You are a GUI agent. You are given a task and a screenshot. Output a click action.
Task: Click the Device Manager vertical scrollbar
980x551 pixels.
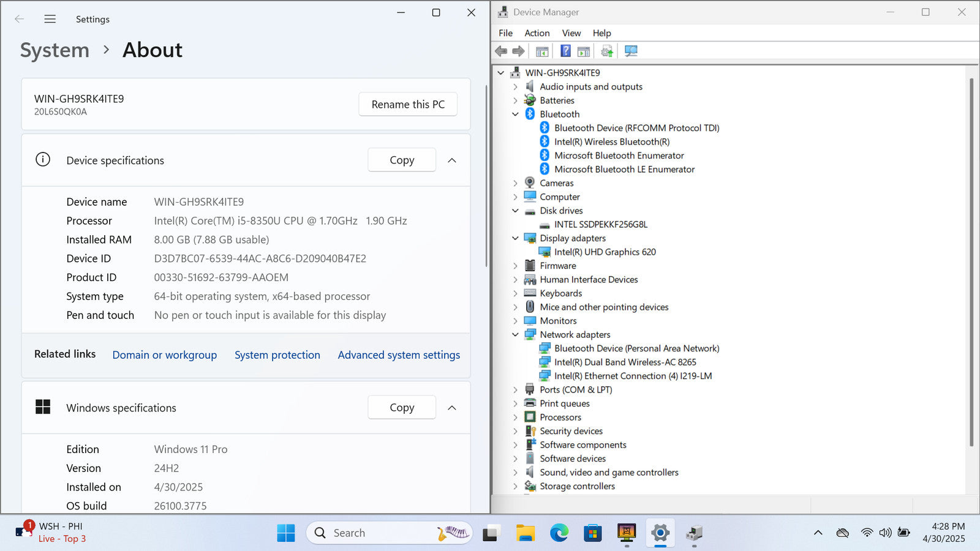pos(971,262)
